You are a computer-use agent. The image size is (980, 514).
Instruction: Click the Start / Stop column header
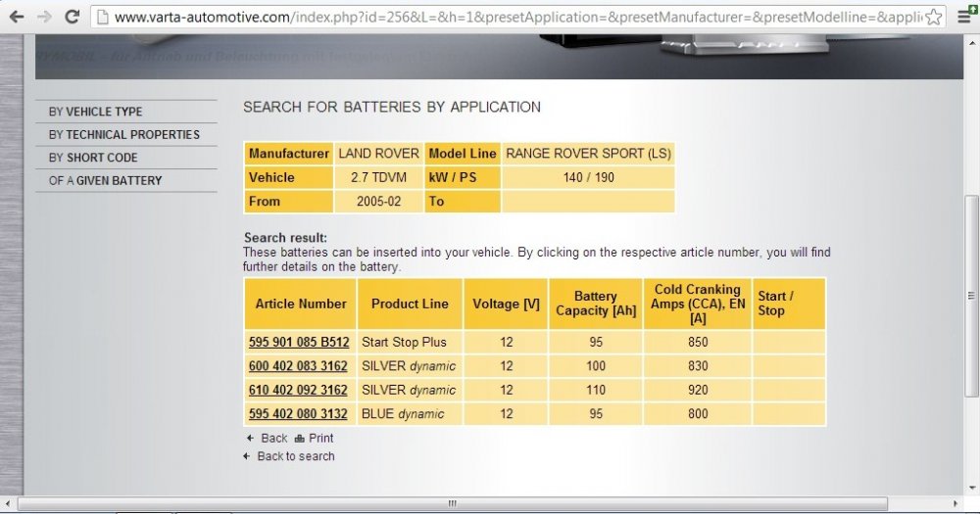click(789, 304)
